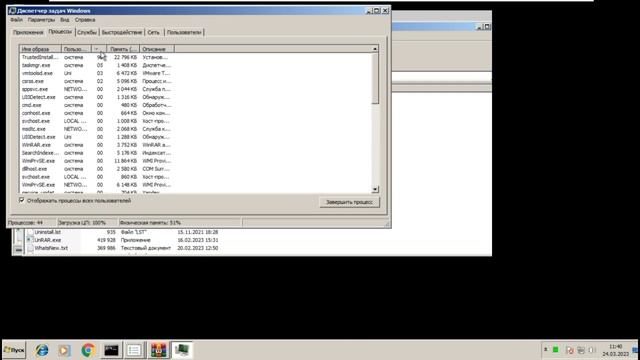Sort by Описание column header
This screenshot has height=360, width=640.
[157, 49]
